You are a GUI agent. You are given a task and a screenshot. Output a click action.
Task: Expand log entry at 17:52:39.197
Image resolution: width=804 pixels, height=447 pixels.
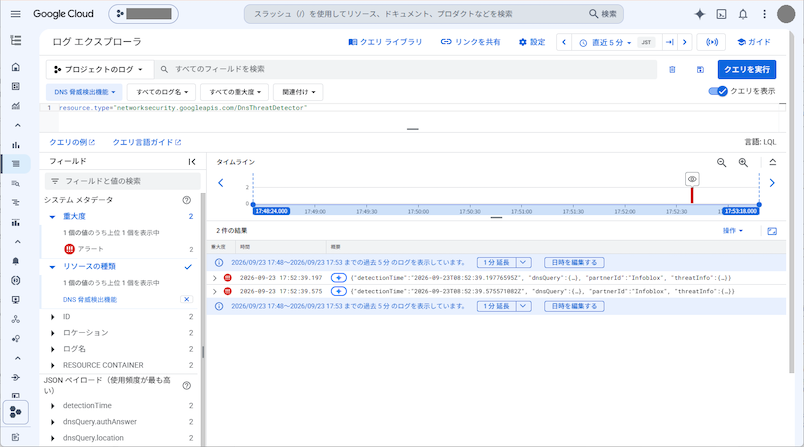coord(215,278)
